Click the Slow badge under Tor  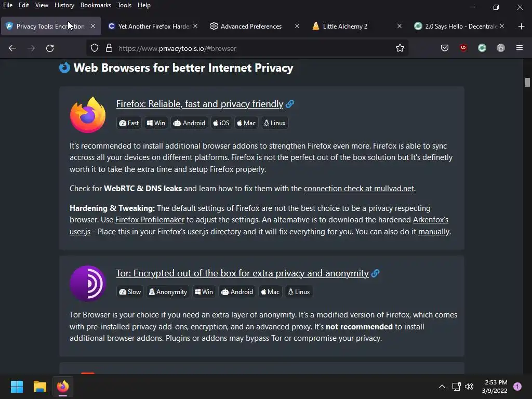(x=130, y=292)
